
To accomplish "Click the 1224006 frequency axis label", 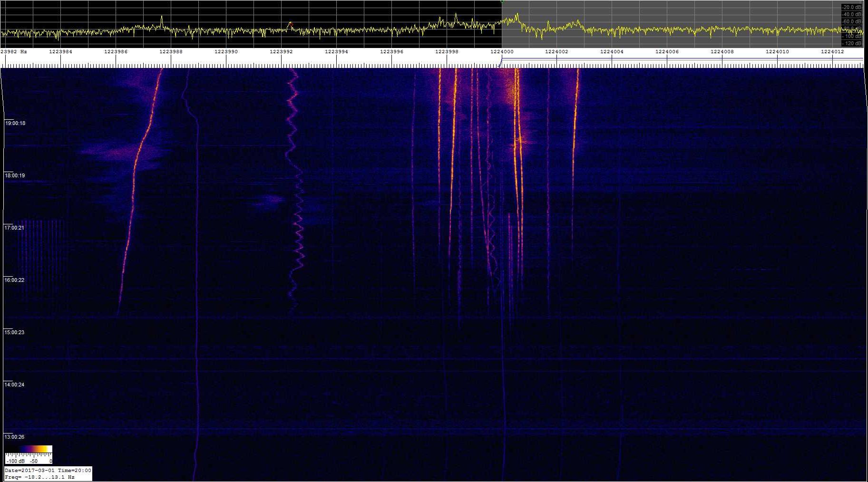I will [x=667, y=52].
